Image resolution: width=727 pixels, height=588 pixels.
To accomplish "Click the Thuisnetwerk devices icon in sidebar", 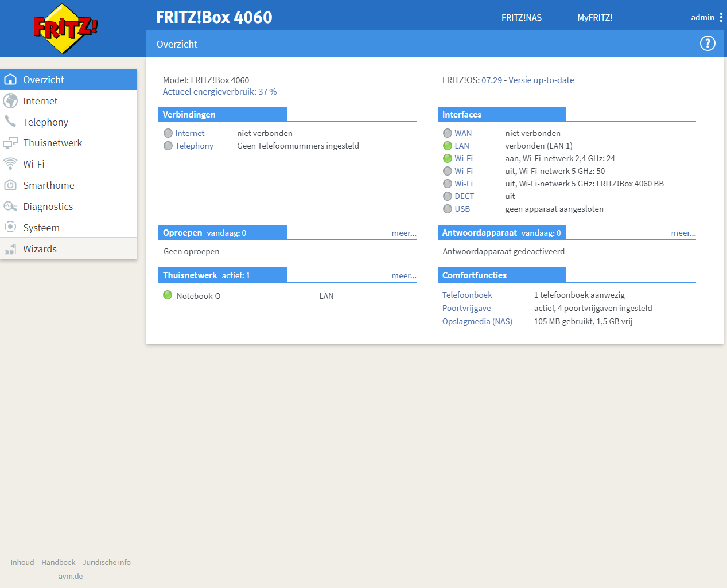I will (x=10, y=143).
